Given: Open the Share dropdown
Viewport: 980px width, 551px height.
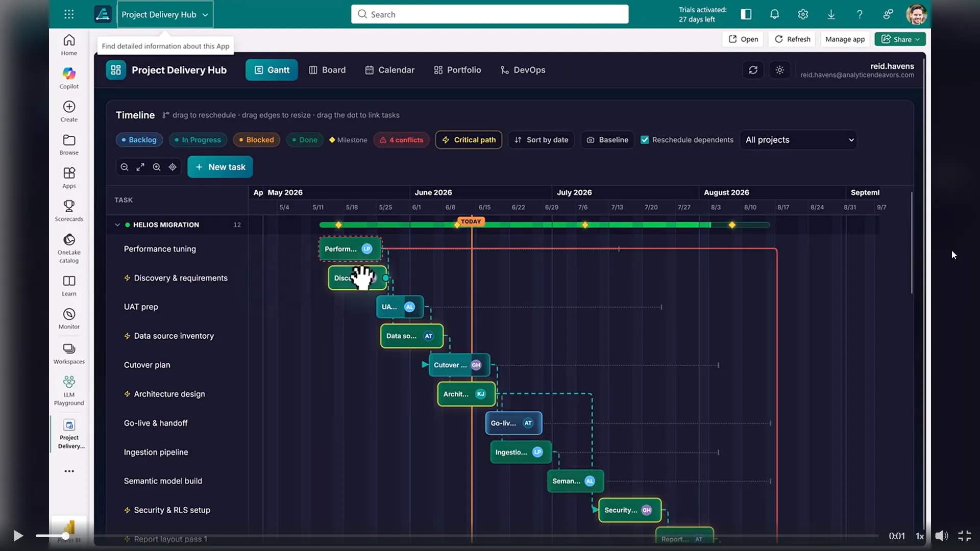Looking at the screenshot, I should coord(900,39).
